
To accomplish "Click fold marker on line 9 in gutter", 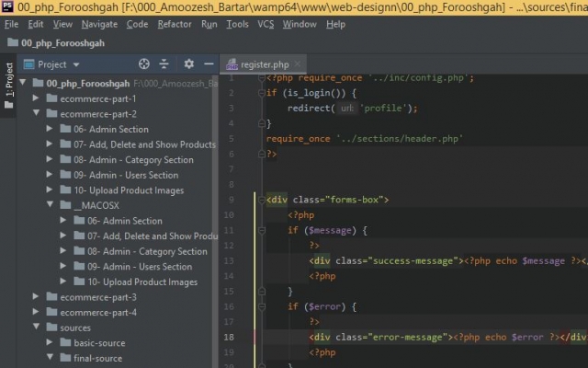I will [262, 200].
